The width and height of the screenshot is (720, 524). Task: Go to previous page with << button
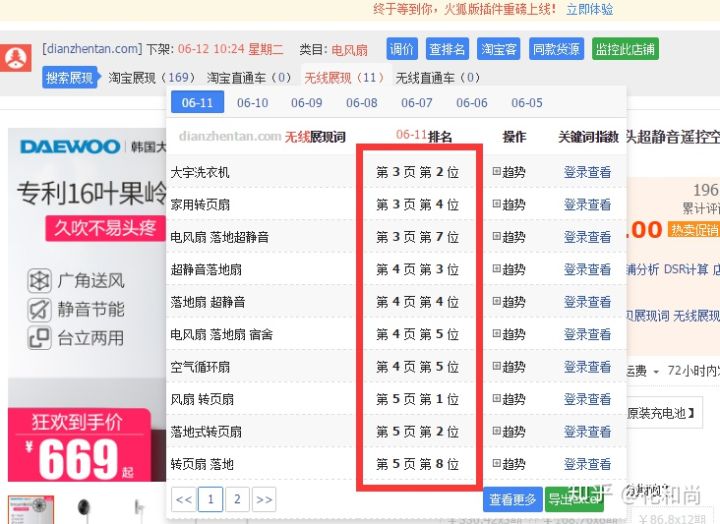tap(184, 499)
